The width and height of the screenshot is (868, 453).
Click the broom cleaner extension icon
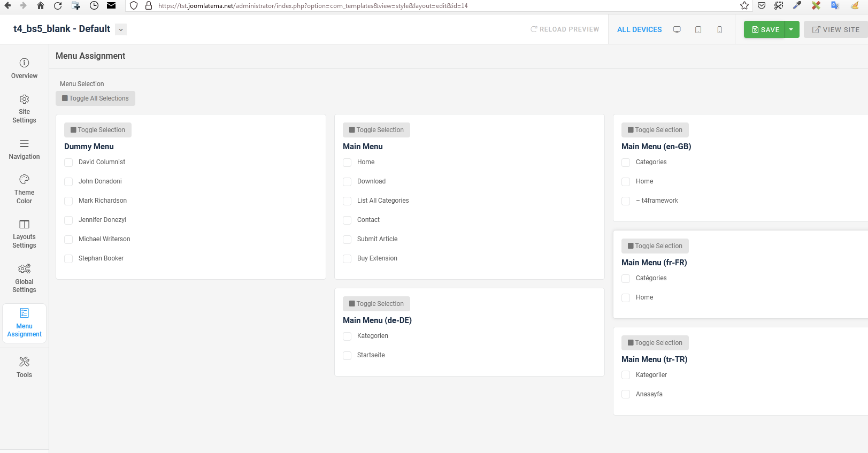tap(855, 5)
